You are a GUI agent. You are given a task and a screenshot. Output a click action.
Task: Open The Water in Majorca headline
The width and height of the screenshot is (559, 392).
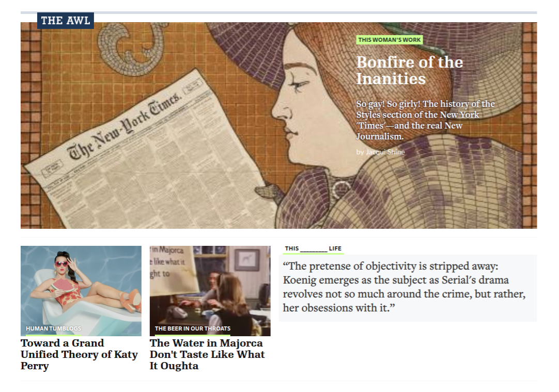click(x=207, y=354)
